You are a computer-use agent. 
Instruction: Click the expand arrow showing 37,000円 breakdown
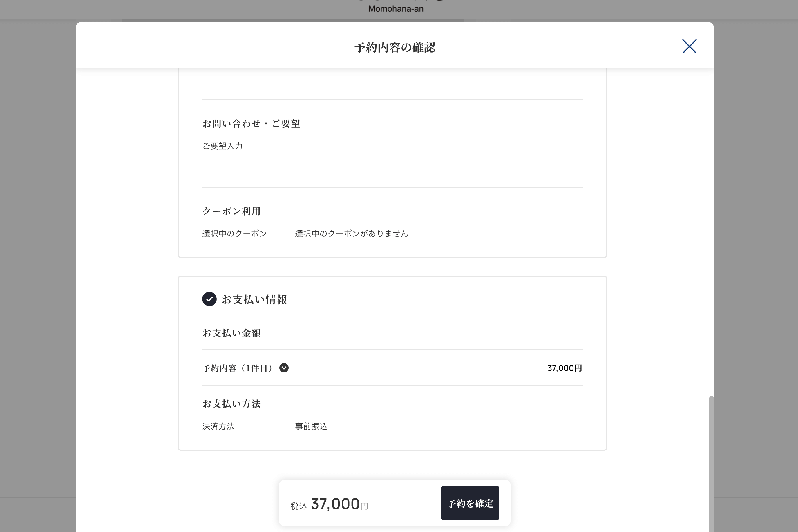(x=284, y=368)
